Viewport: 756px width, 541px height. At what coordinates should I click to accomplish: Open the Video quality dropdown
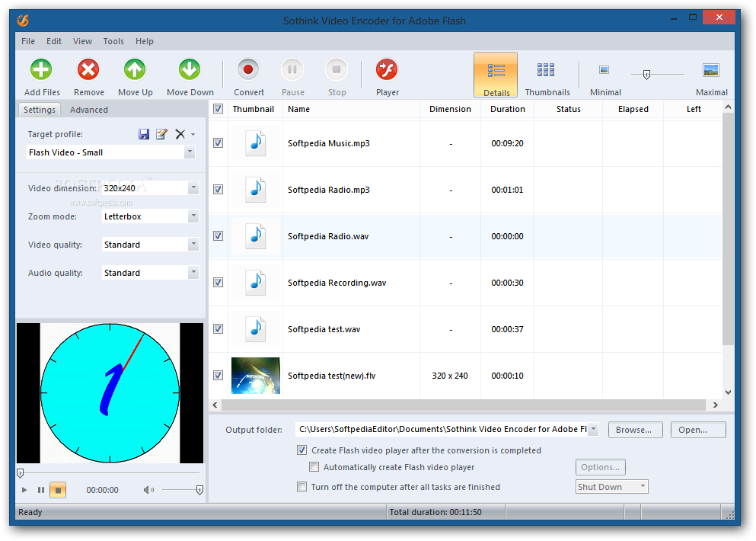[x=193, y=244]
